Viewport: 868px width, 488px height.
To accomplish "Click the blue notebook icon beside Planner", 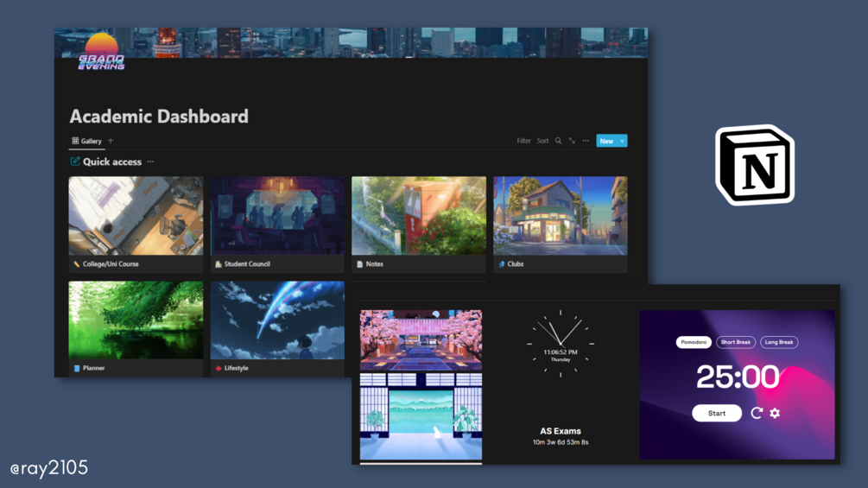I will pyautogui.click(x=76, y=369).
